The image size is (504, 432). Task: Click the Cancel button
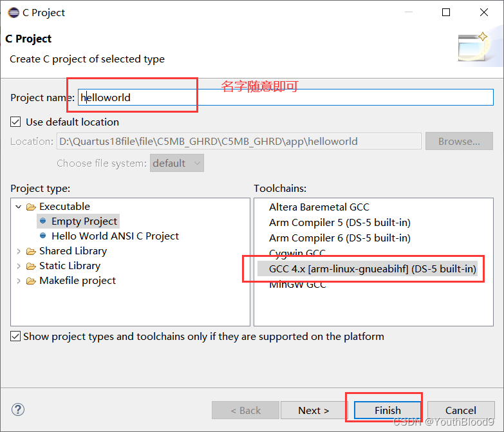click(461, 410)
